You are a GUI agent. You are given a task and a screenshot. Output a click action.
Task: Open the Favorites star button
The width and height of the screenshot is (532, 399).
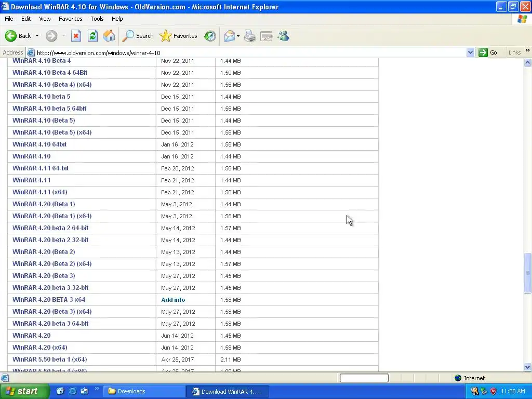178,36
